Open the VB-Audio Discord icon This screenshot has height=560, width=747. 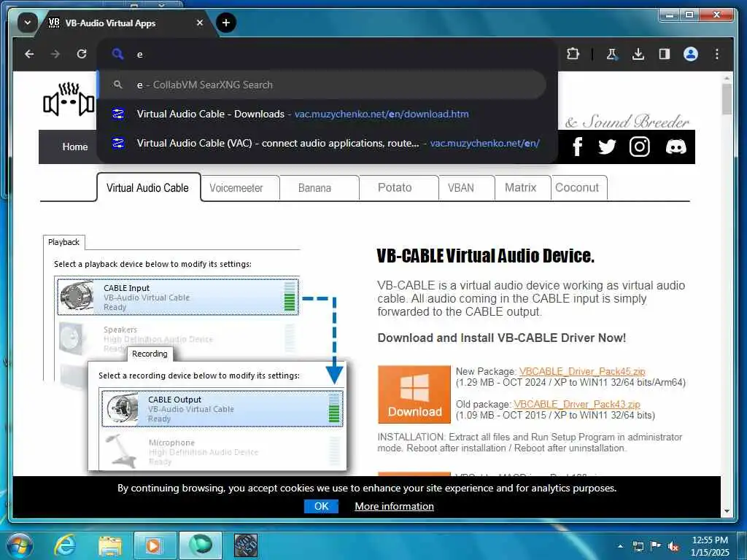point(676,147)
